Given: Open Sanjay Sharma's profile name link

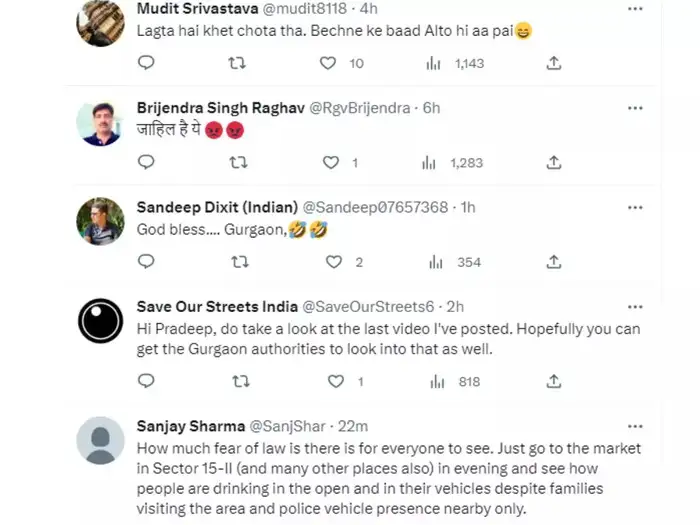Looking at the screenshot, I should pos(187,425).
